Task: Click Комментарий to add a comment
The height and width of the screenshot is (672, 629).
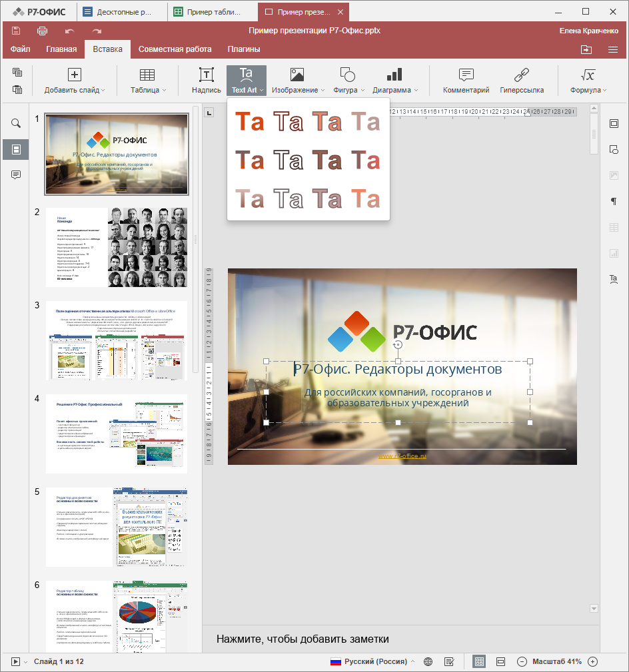Action: pos(466,80)
